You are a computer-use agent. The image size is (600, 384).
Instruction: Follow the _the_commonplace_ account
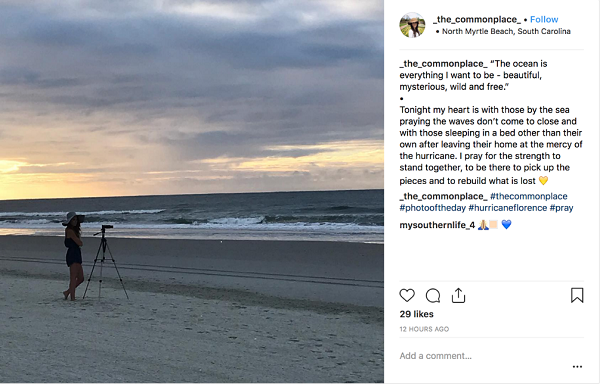[x=544, y=20]
